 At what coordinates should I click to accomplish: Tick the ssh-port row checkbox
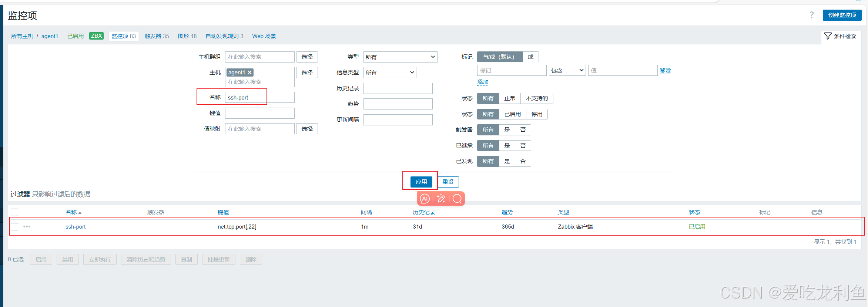pos(14,226)
